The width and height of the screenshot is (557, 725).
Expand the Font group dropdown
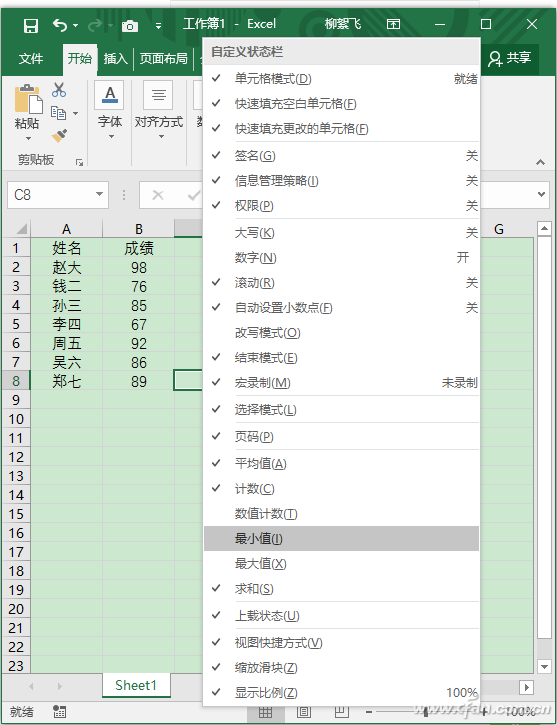point(111,136)
